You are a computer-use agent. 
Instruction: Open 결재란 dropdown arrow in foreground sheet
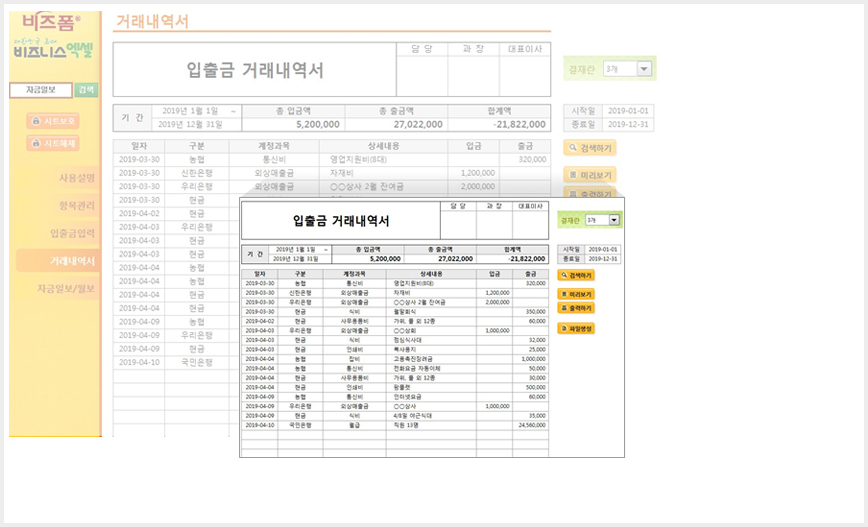pyautogui.click(x=614, y=220)
